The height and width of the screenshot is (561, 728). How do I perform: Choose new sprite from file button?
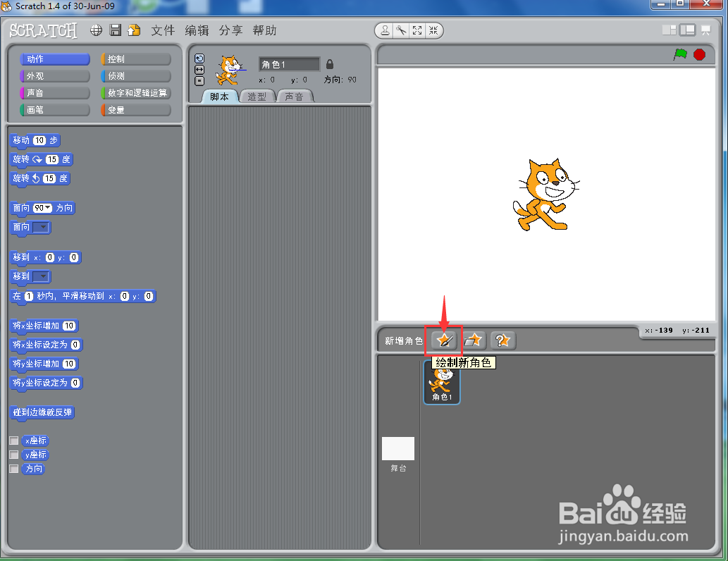474,340
